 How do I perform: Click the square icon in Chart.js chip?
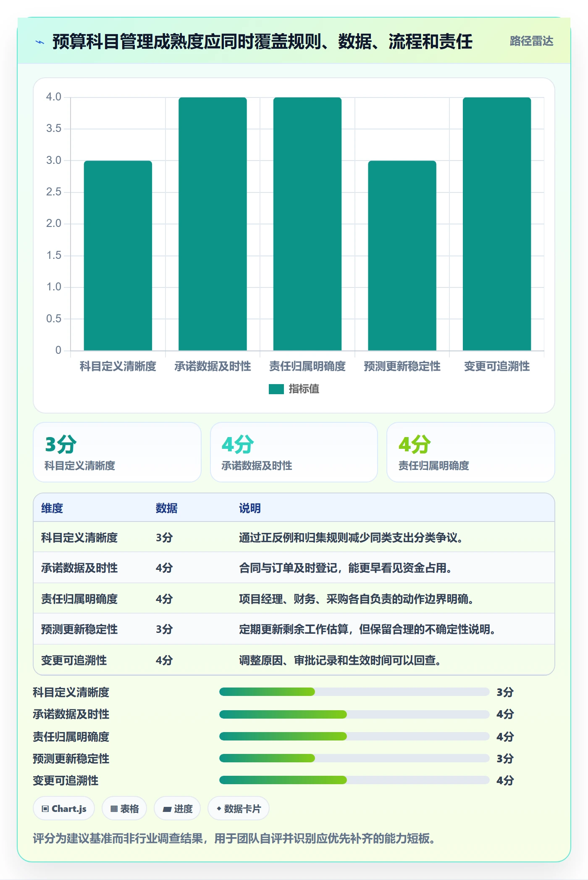[45, 809]
